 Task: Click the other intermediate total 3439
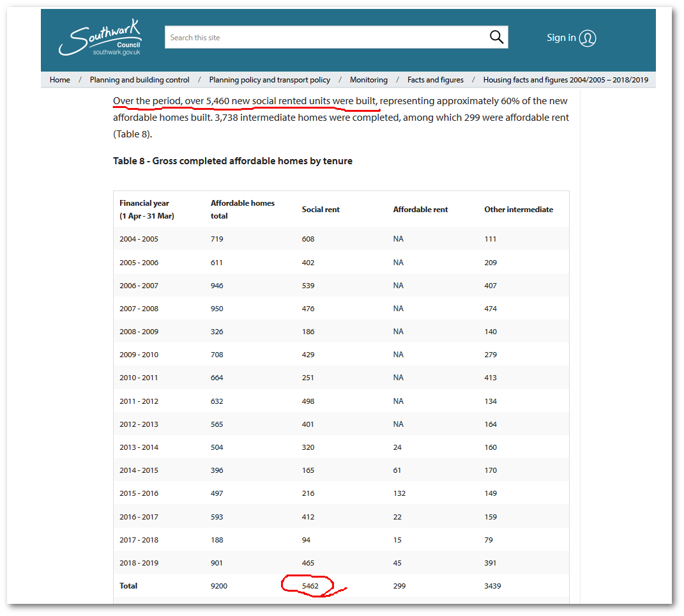(x=492, y=586)
